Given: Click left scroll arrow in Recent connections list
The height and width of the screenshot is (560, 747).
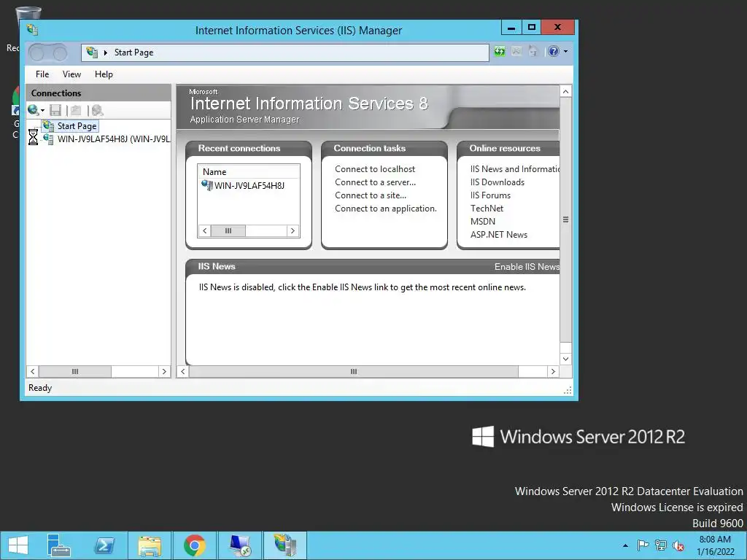Looking at the screenshot, I should click(205, 231).
